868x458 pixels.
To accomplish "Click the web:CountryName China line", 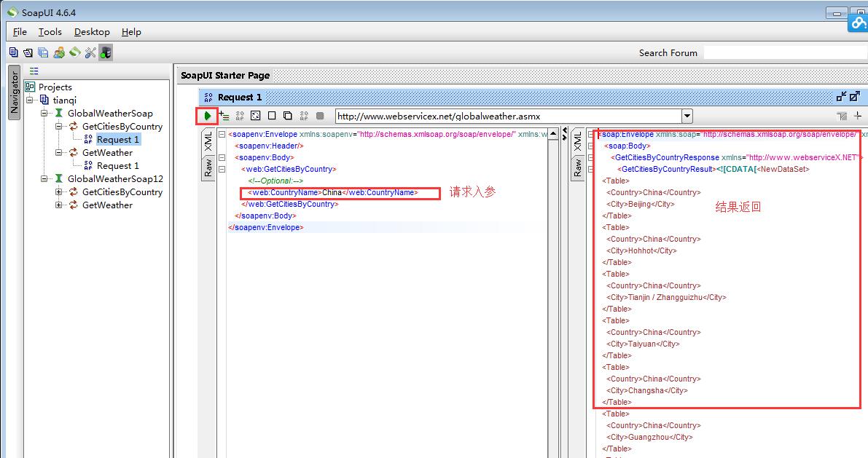I will click(333, 192).
